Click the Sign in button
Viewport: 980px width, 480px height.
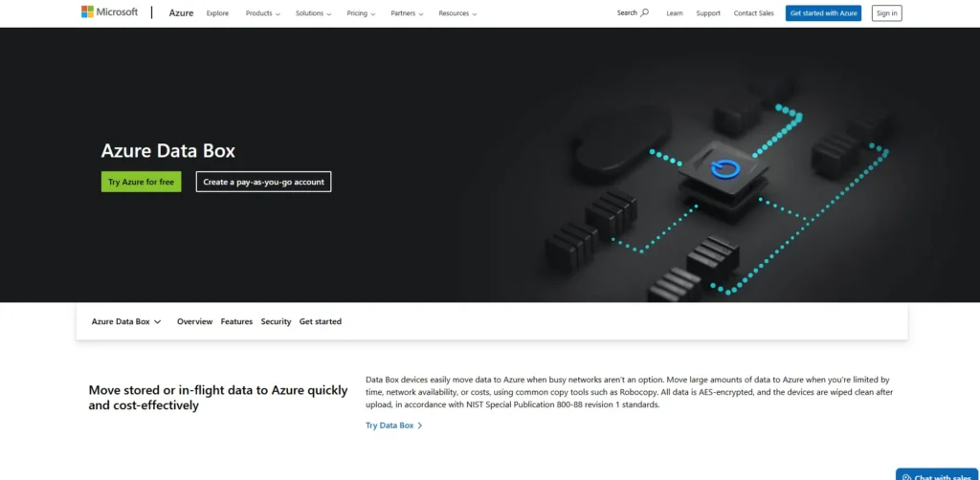pos(887,13)
